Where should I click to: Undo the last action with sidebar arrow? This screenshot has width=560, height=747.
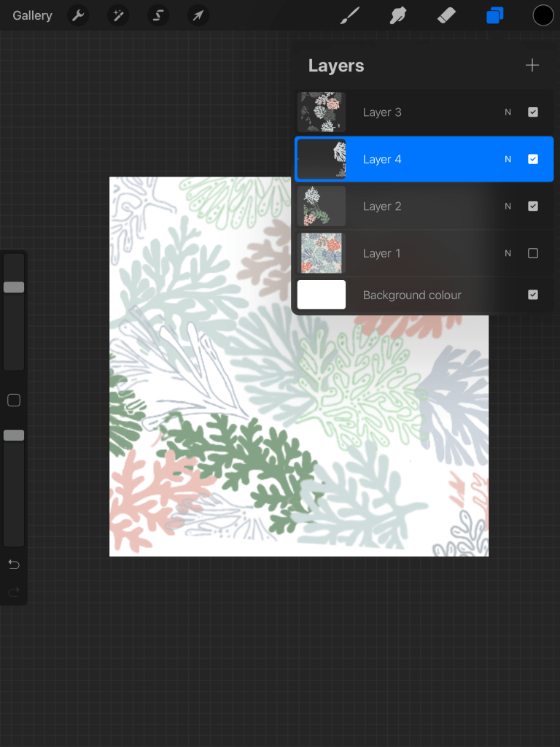click(14, 565)
